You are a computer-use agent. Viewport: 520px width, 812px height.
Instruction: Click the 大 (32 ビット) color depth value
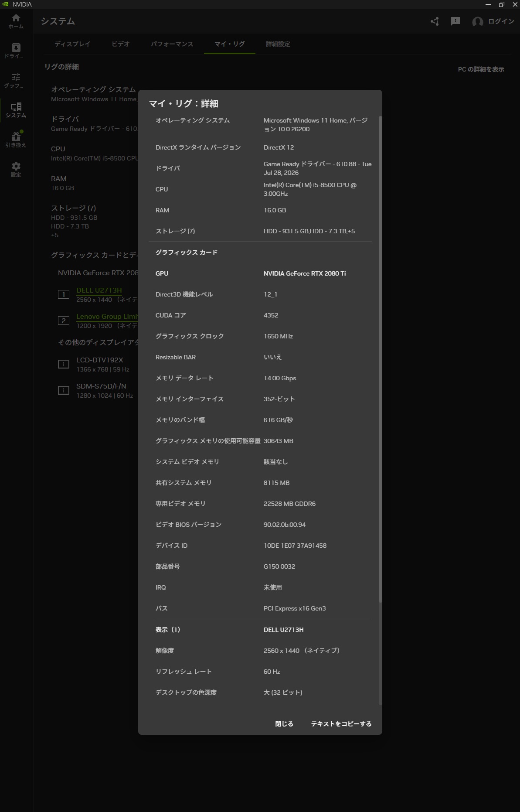tap(283, 693)
